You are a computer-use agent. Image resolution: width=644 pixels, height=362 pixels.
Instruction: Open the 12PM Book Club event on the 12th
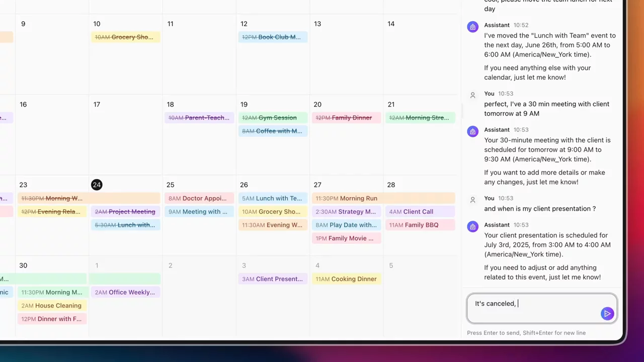coord(273,37)
